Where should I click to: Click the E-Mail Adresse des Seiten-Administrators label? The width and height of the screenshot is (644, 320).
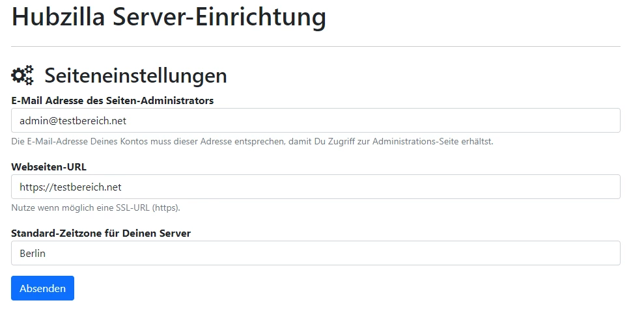(x=113, y=101)
